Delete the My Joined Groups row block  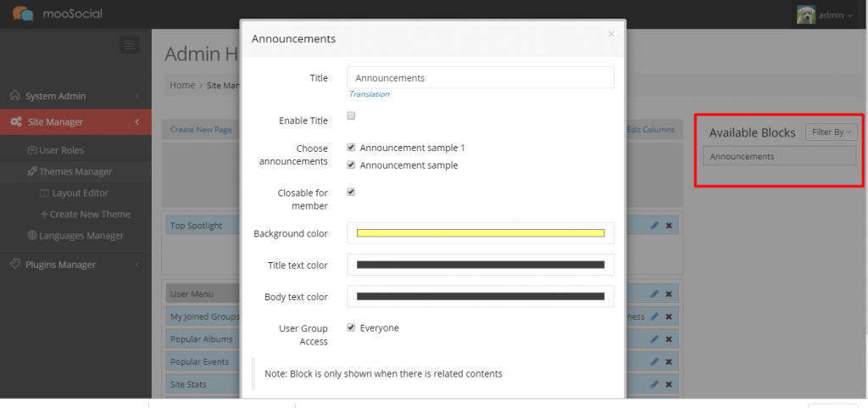point(669,316)
